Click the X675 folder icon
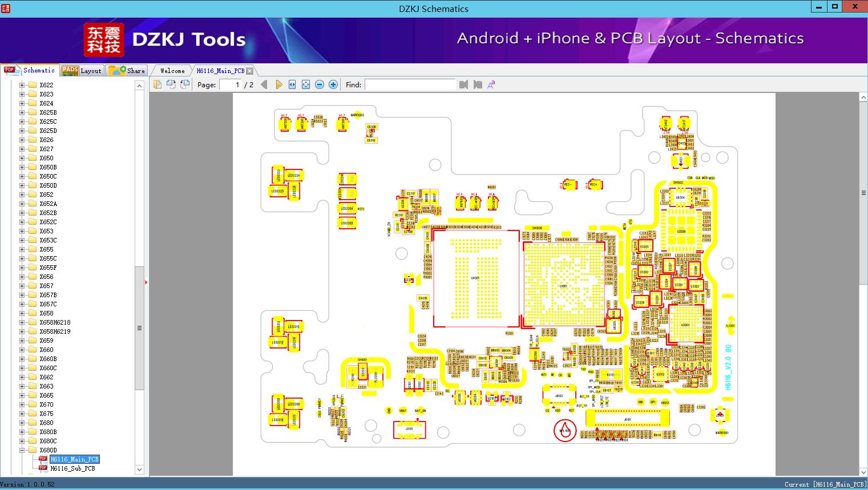868x490 pixels. pyautogui.click(x=33, y=414)
